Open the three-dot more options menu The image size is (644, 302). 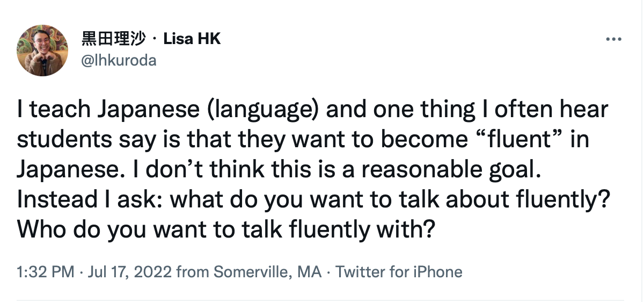613,40
